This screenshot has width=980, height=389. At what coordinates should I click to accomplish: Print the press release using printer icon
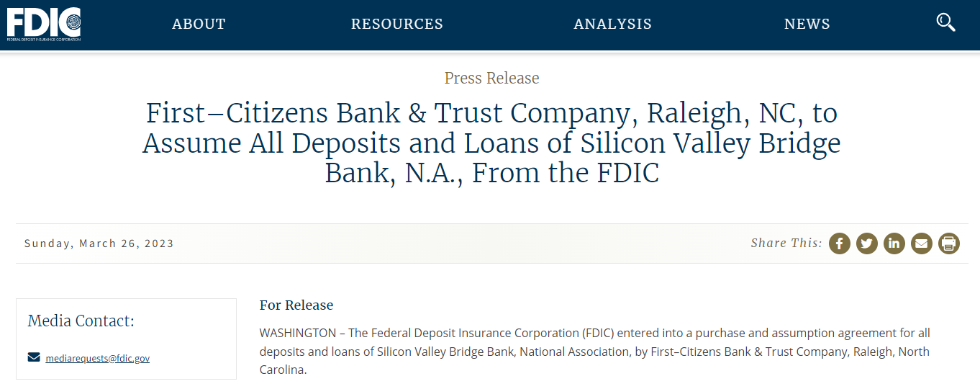coord(949,243)
